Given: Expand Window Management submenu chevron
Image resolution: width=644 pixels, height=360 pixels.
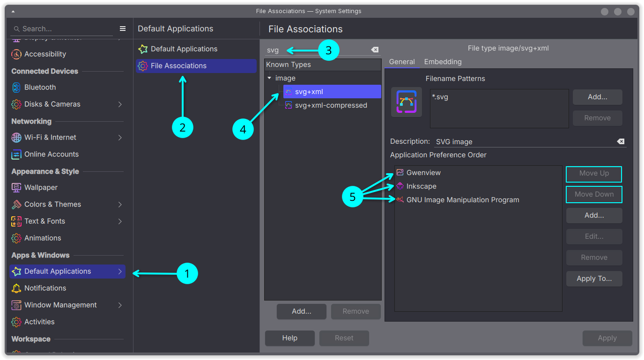Looking at the screenshot, I should pyautogui.click(x=120, y=305).
